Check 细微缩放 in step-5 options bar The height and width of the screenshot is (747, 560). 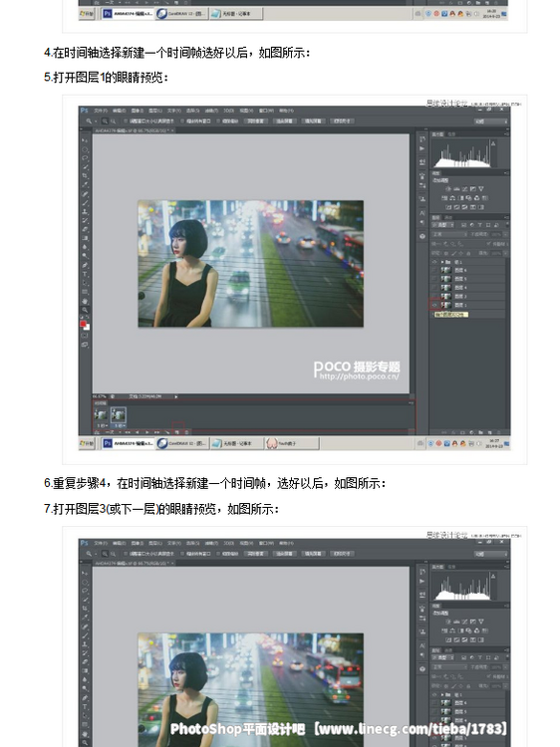click(x=218, y=122)
